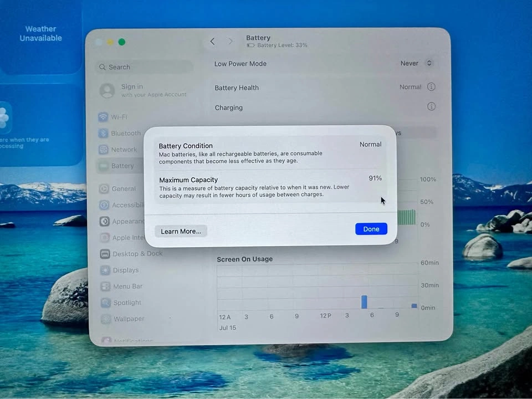Open the Network settings icon
Viewport: 532px width, 399px height.
[104, 149]
